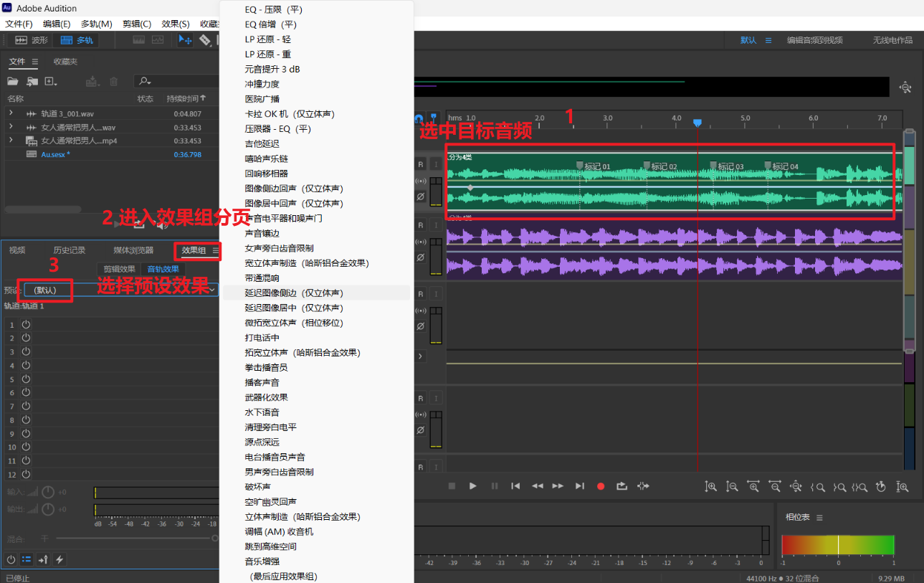
Task: Click the import file icon
Action: tap(32, 82)
